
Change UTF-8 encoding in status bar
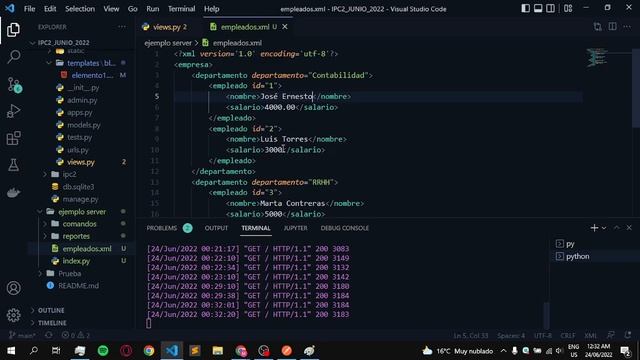point(543,336)
